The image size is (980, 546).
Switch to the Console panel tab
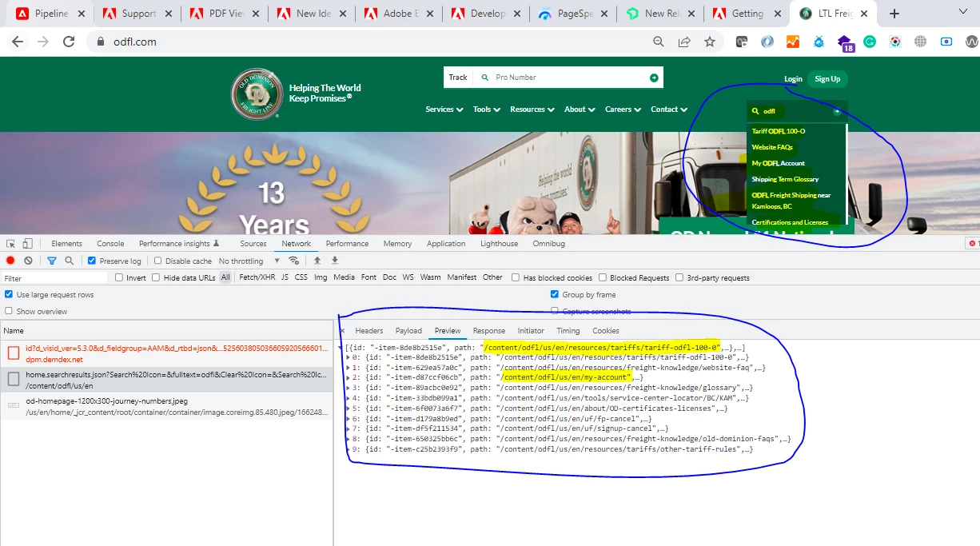click(x=110, y=244)
